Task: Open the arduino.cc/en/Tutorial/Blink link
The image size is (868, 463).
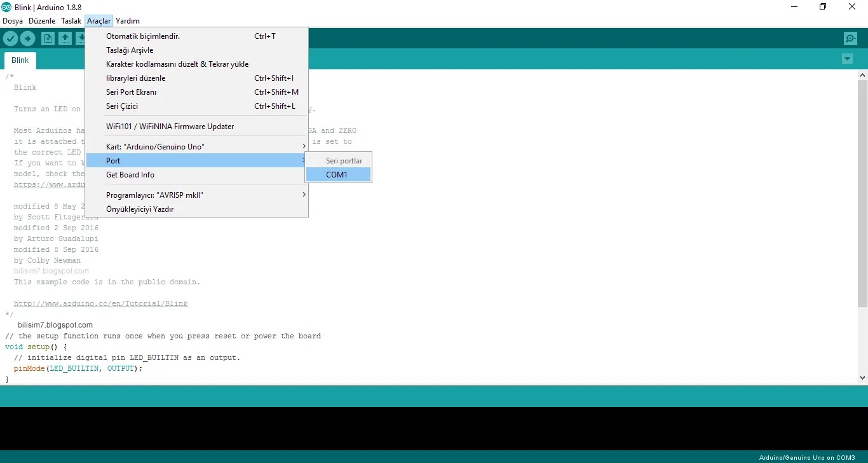Action: [100, 304]
